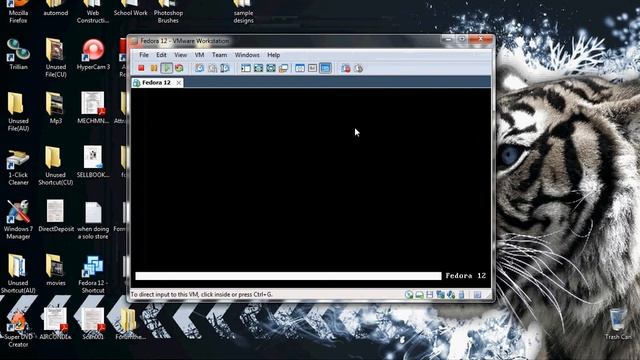640x360 pixels.
Task: Select the Mp3 desktop folder
Action: coord(56,108)
